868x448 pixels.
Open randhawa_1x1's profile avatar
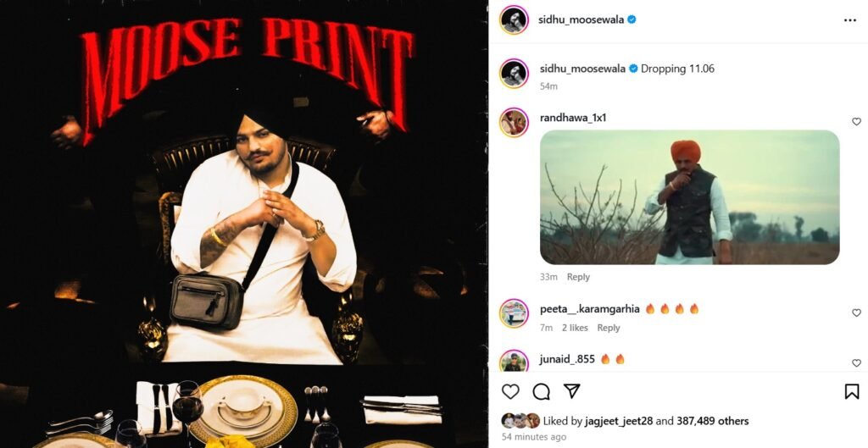(514, 122)
